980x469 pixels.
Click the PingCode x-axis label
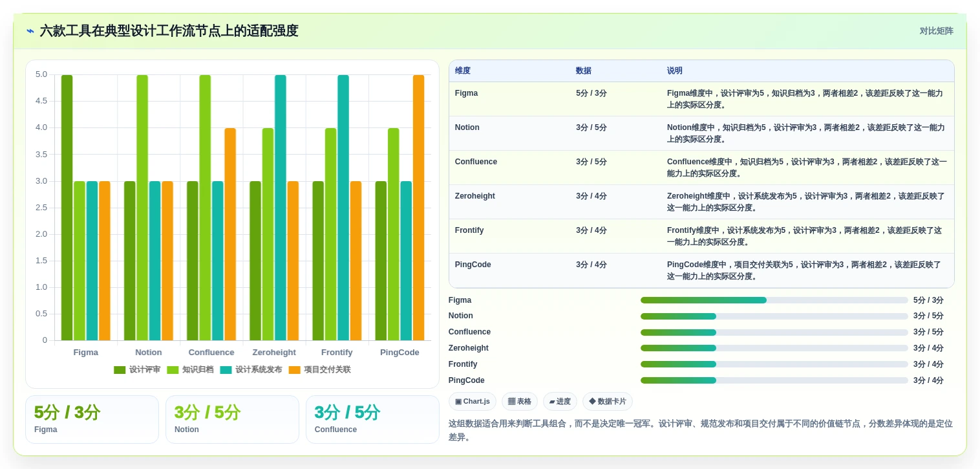399,353
